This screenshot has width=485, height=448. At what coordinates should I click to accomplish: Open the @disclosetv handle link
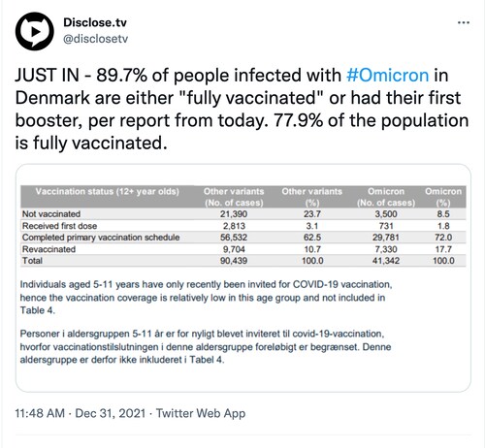[x=96, y=39]
